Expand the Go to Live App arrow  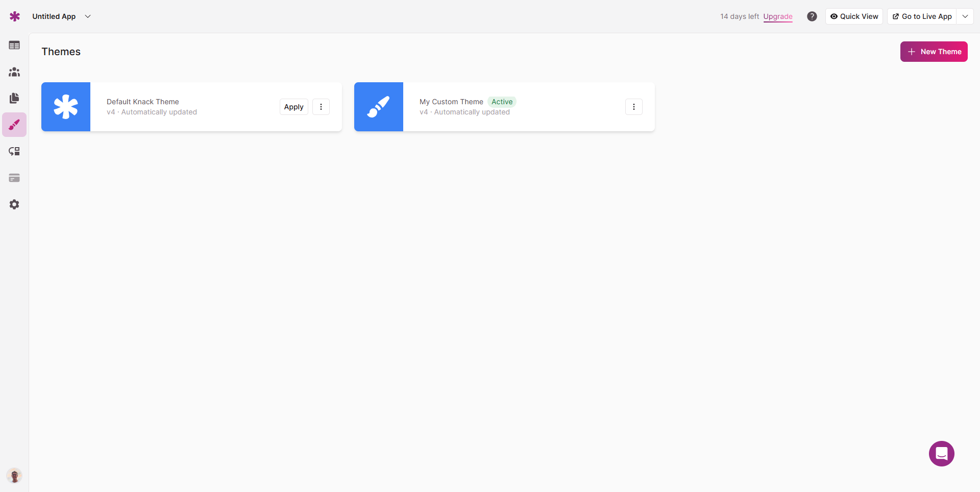965,16
